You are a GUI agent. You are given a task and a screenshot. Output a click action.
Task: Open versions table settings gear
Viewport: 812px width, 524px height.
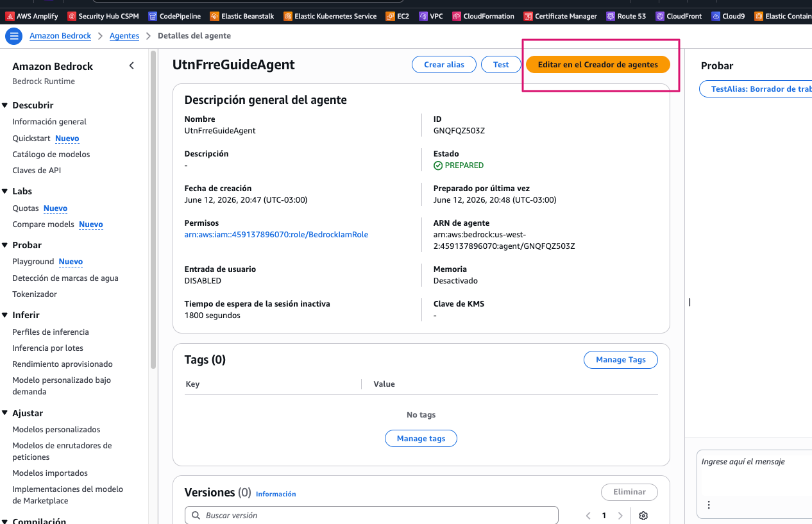click(x=644, y=516)
